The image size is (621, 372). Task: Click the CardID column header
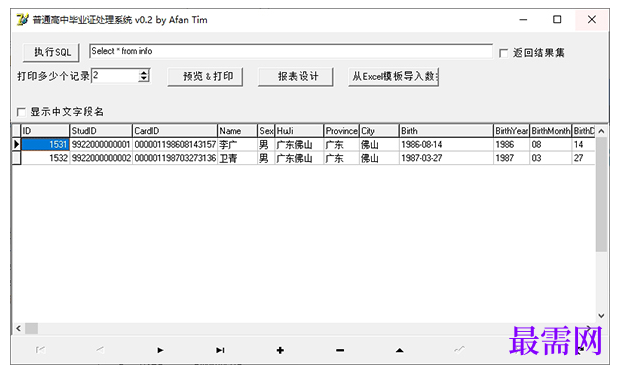(x=175, y=131)
